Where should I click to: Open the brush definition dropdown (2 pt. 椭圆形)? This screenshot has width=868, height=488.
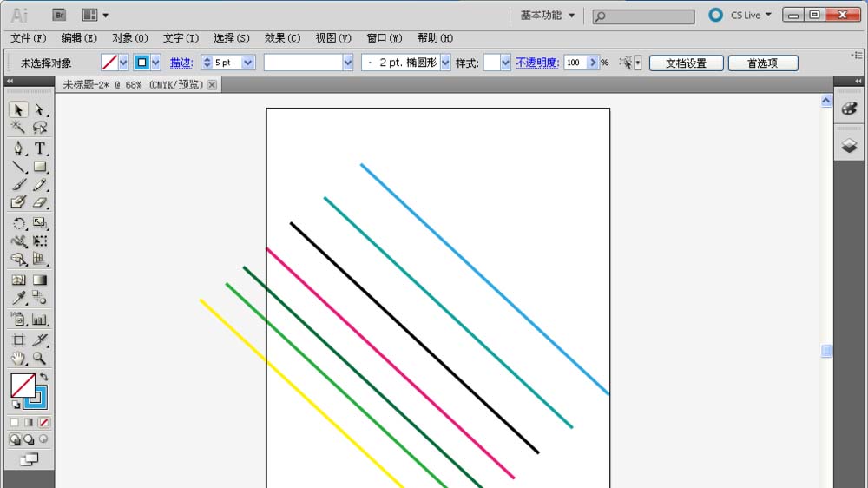click(445, 63)
